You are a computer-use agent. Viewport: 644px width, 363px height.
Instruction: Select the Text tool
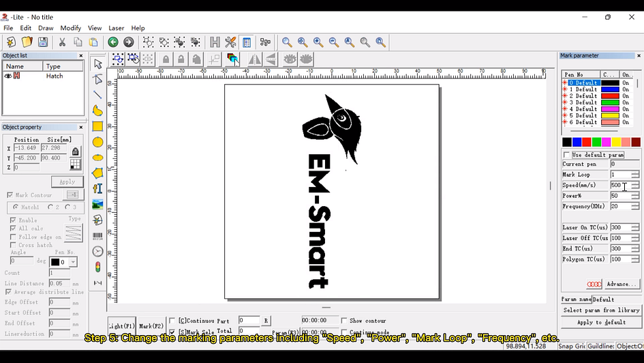point(97,189)
